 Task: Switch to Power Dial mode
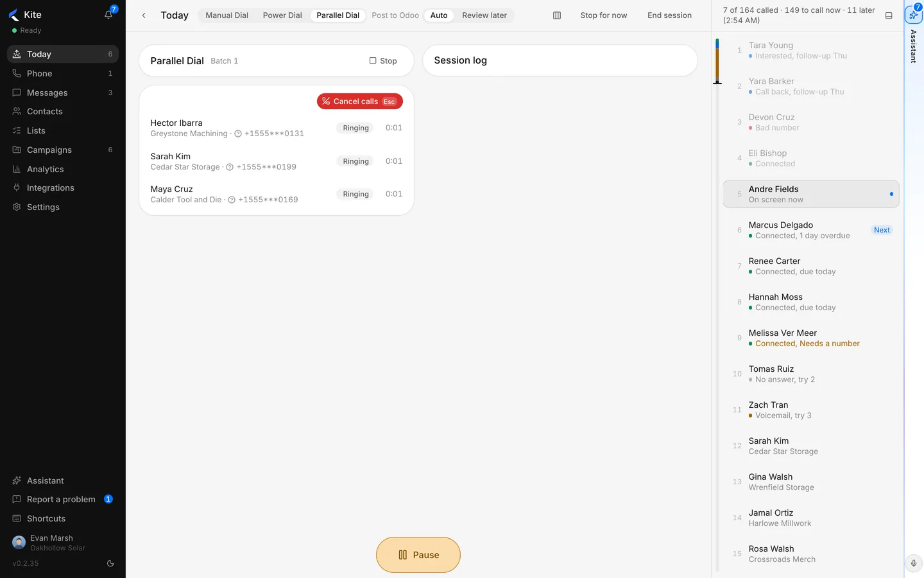(282, 15)
